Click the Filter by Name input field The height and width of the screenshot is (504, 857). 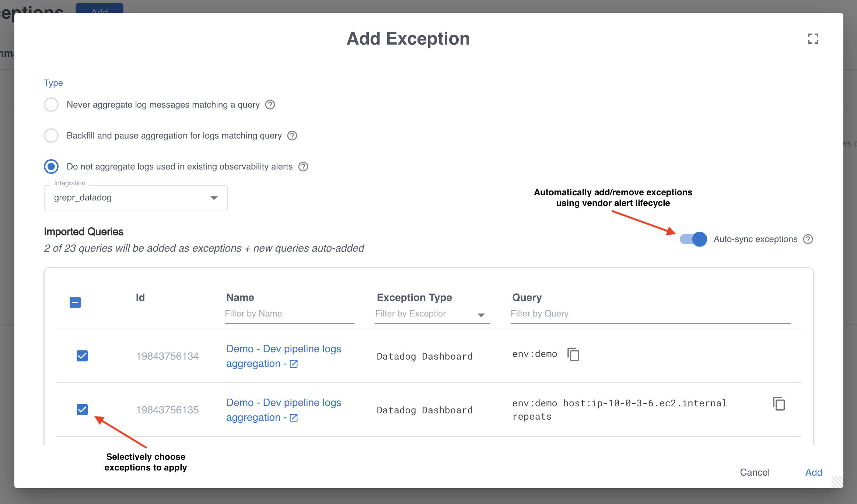pos(289,314)
